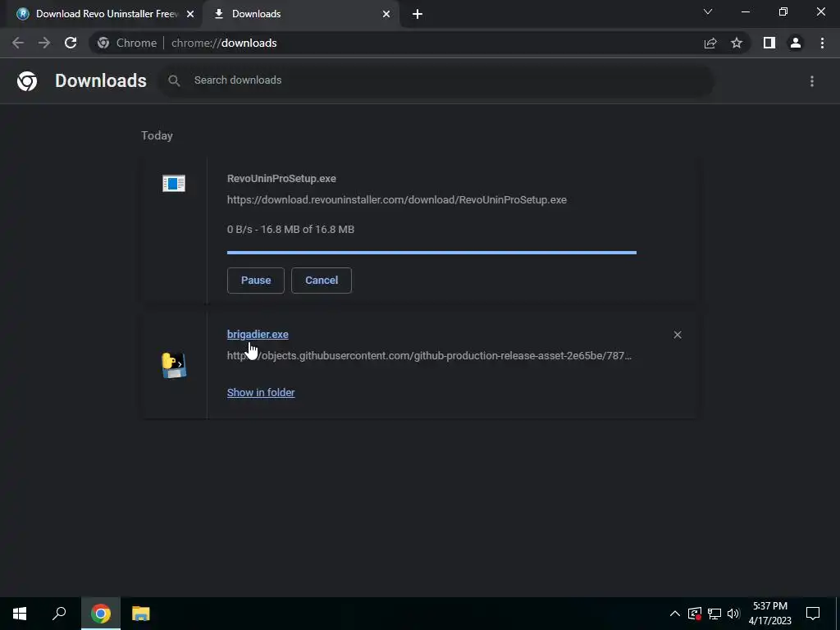Open the tab search chevron
Viewport: 840px width, 630px height.
[x=708, y=11]
